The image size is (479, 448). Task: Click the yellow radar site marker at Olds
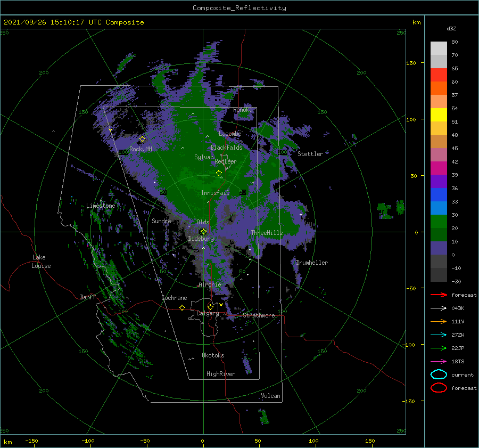click(x=203, y=232)
